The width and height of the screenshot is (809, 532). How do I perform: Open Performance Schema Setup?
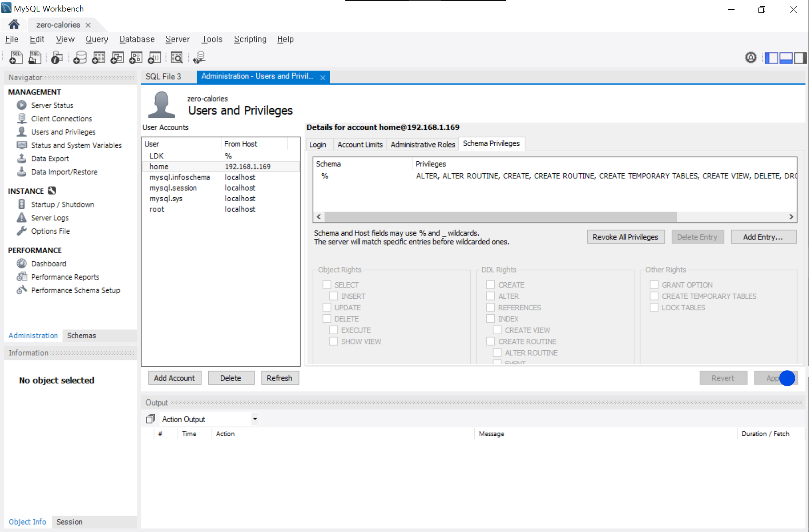point(75,290)
